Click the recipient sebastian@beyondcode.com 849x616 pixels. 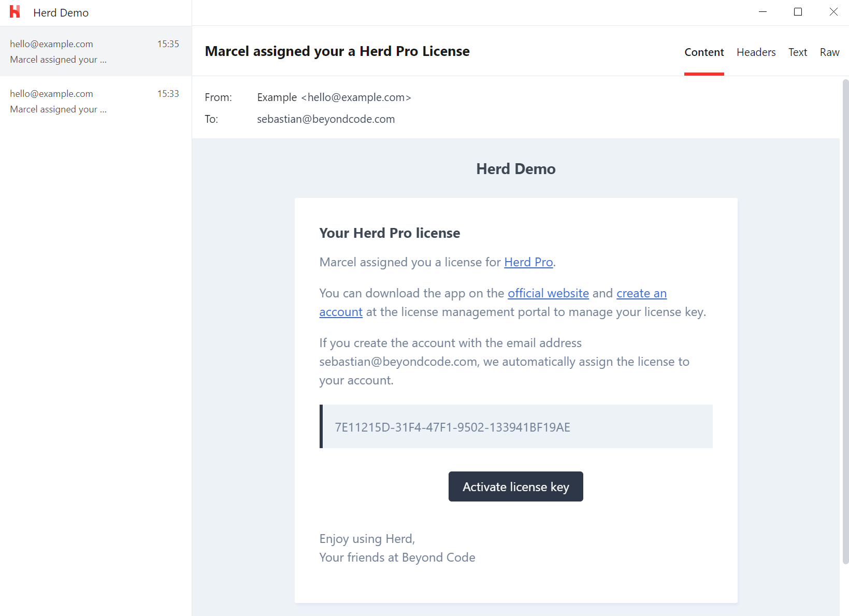pyautogui.click(x=325, y=119)
